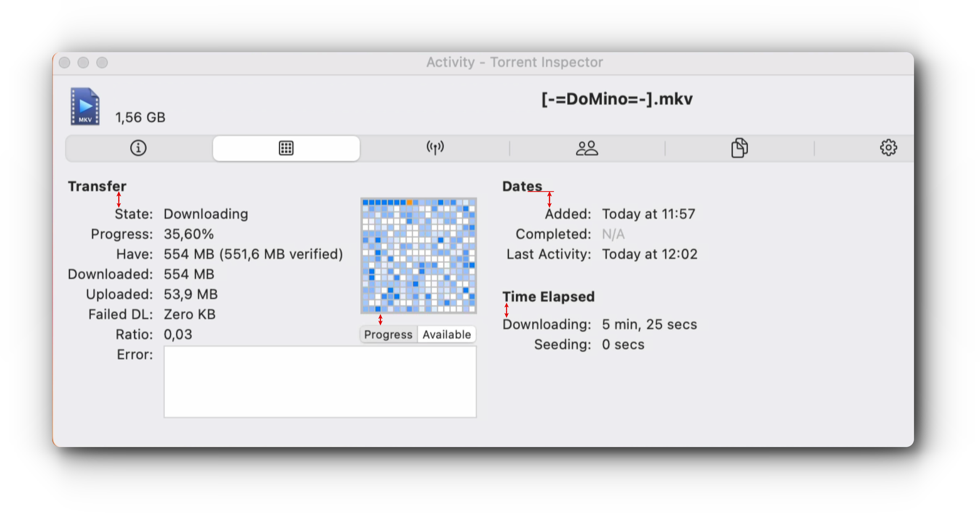Click the Transfer section heading
Screen dimensions: 980x513
coord(97,186)
